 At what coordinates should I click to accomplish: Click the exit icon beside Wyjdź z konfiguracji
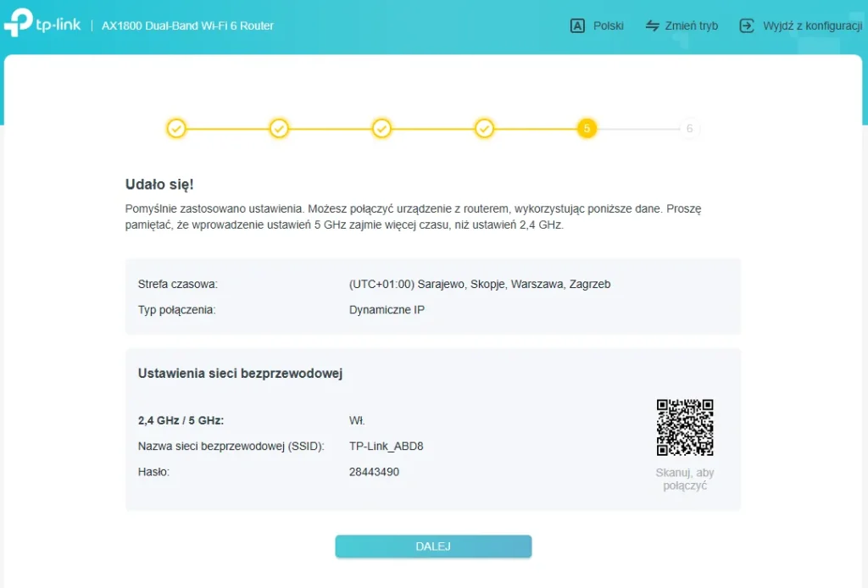coord(747,26)
